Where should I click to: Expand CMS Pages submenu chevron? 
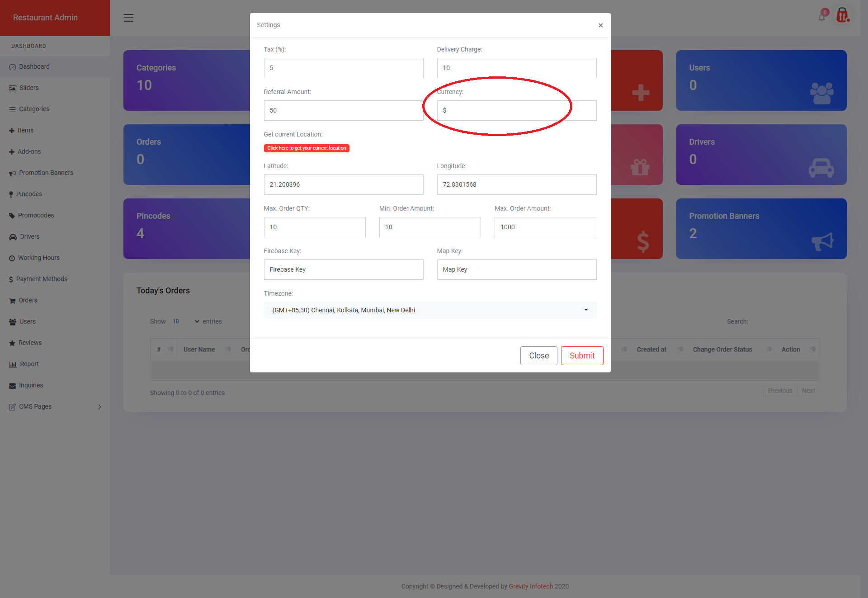tap(99, 407)
